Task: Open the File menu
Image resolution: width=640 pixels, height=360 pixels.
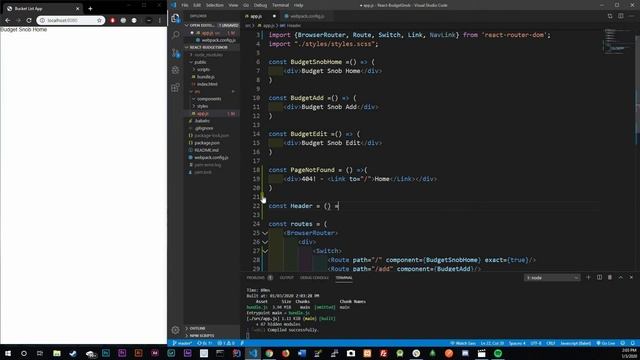Action: click(x=185, y=5)
